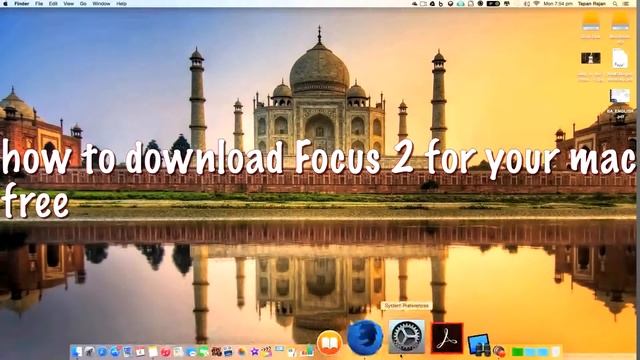Viewport: 640px width, 360px height.
Task: Click the Finder icon in the dock
Action: [76, 351]
